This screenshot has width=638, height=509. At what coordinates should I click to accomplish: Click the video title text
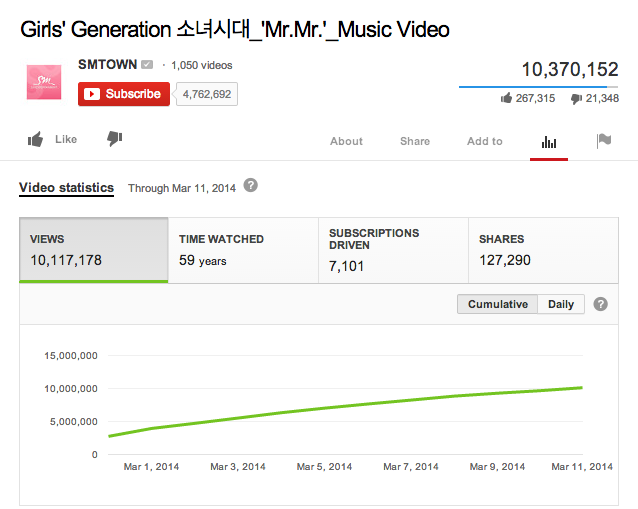pyautogui.click(x=235, y=29)
